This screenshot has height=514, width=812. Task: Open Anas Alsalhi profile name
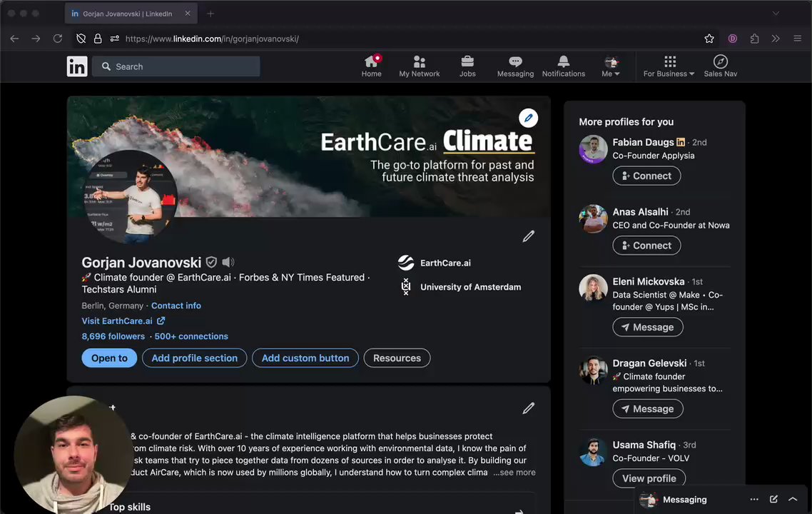(640, 212)
